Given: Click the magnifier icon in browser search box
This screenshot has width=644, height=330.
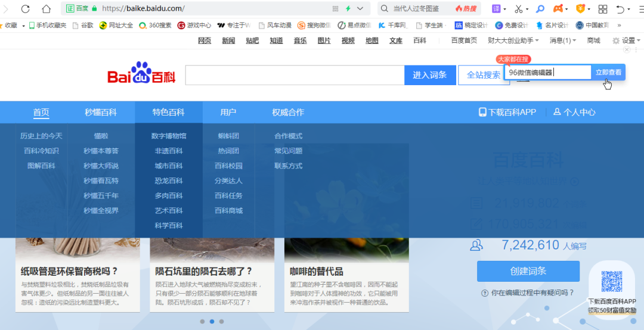Looking at the screenshot, I should coord(385,8).
